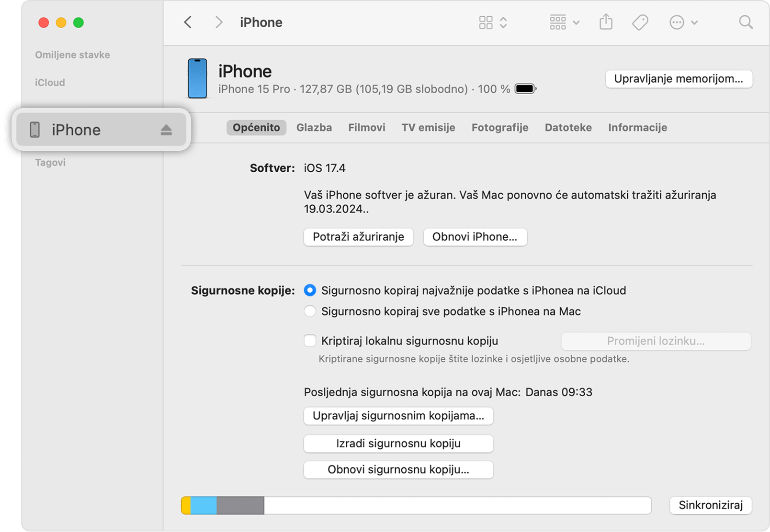
Task: Click yellow segment of storage bar
Action: tap(186, 506)
